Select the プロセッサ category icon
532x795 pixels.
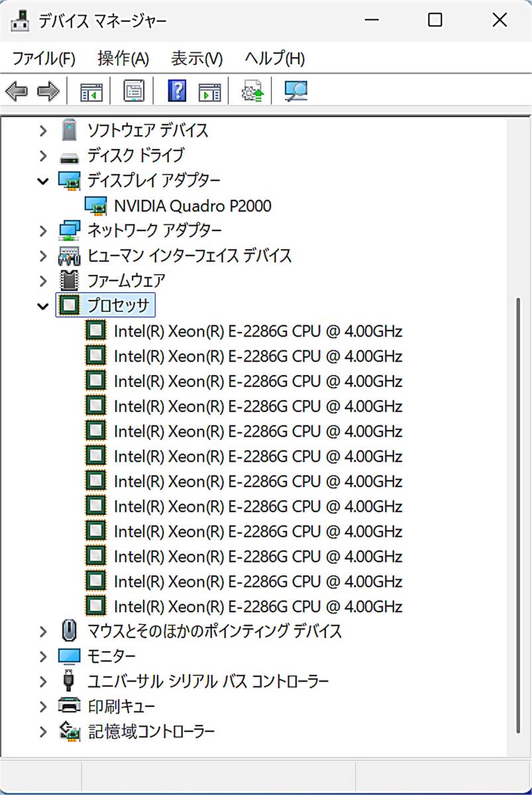[x=69, y=305]
